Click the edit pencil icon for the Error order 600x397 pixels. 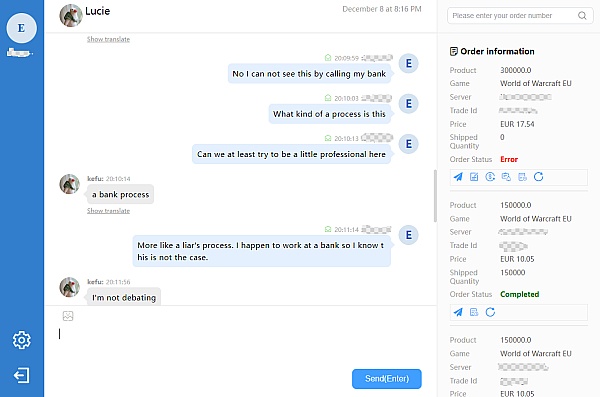(474, 177)
